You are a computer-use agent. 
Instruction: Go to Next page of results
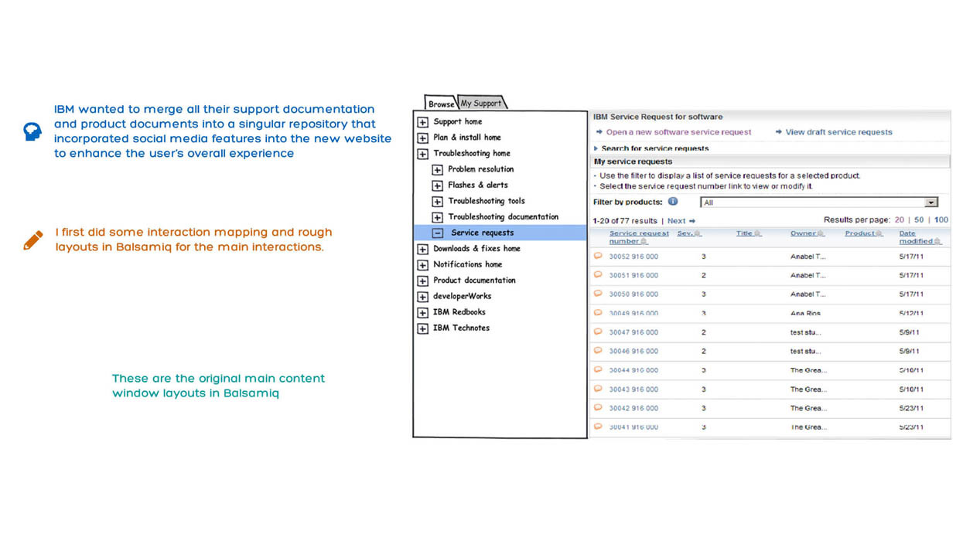pyautogui.click(x=681, y=221)
